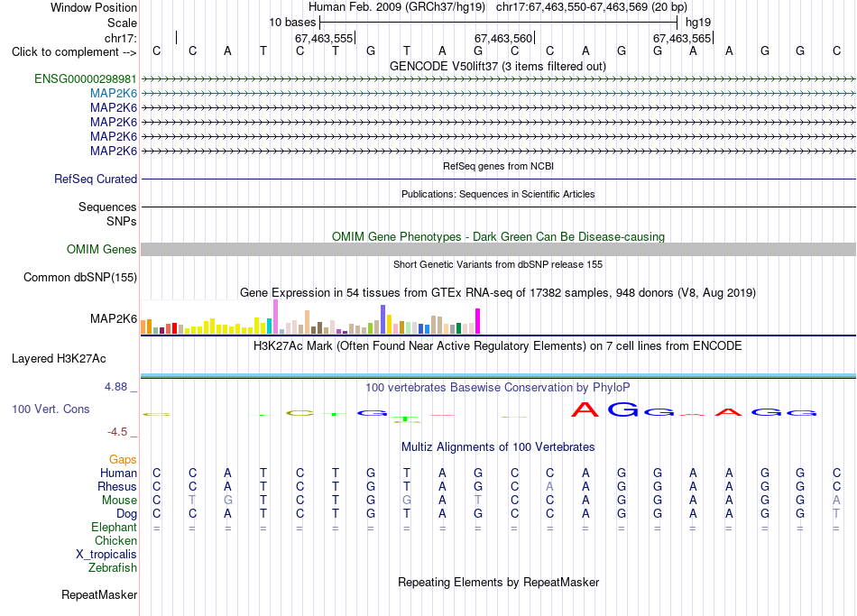Image resolution: width=857 pixels, height=616 pixels.
Task: Click the magenta bar ending the GTEx chart
Action: [478, 321]
